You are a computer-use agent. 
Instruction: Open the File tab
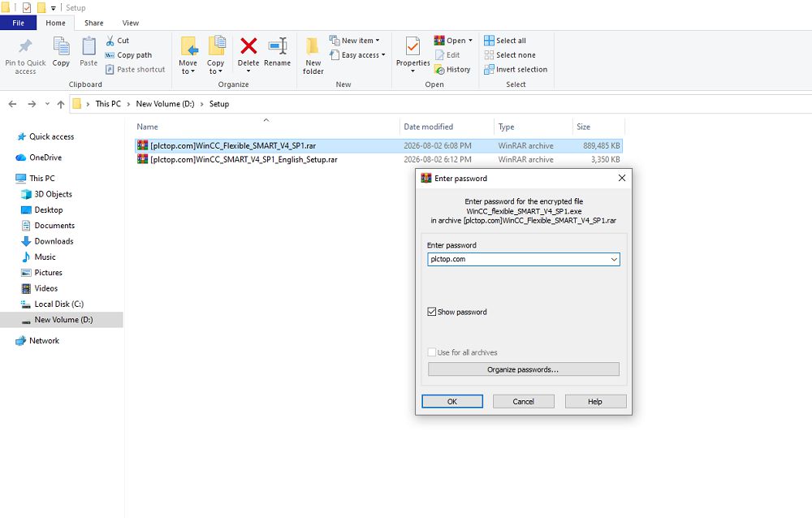18,23
